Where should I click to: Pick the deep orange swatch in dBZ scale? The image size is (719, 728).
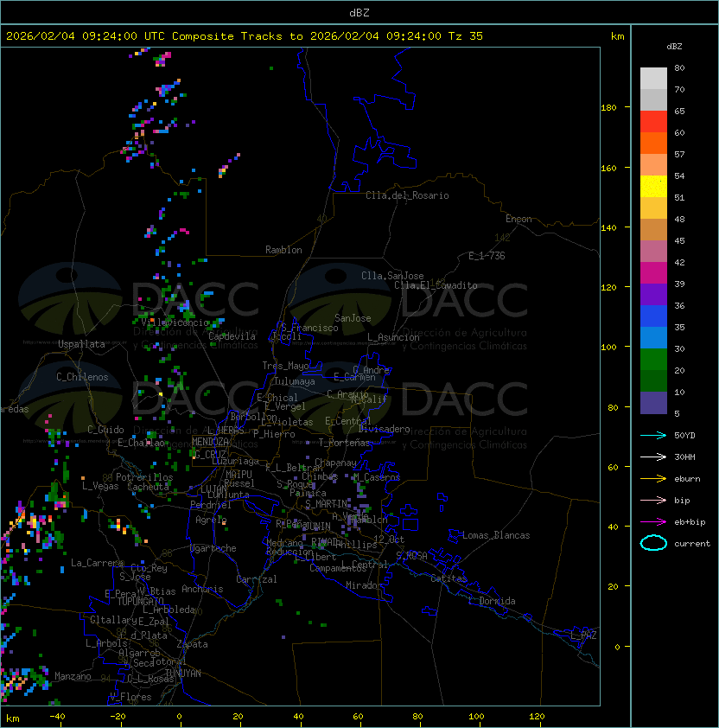(x=653, y=143)
